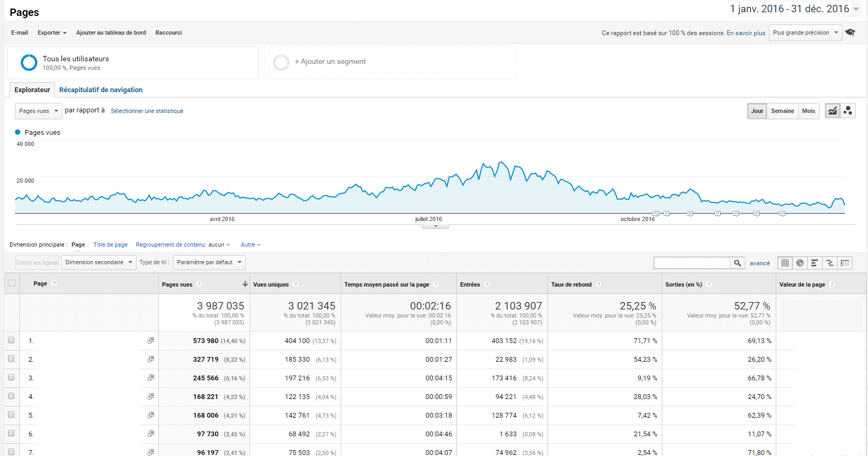Open row 1 page link in new window
This screenshot has height=456, width=868.
tap(151, 340)
